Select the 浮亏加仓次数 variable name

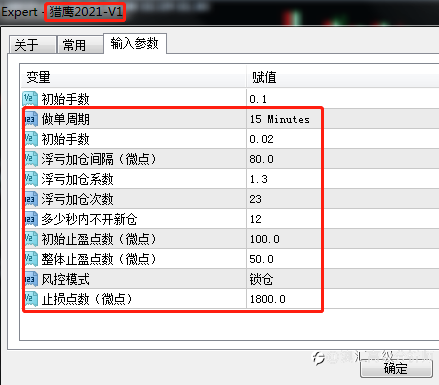[77, 199]
